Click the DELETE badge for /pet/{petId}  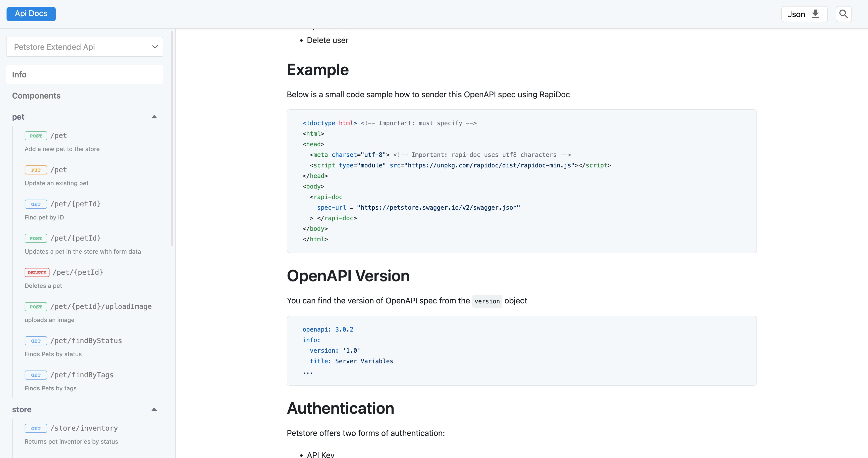click(x=37, y=272)
